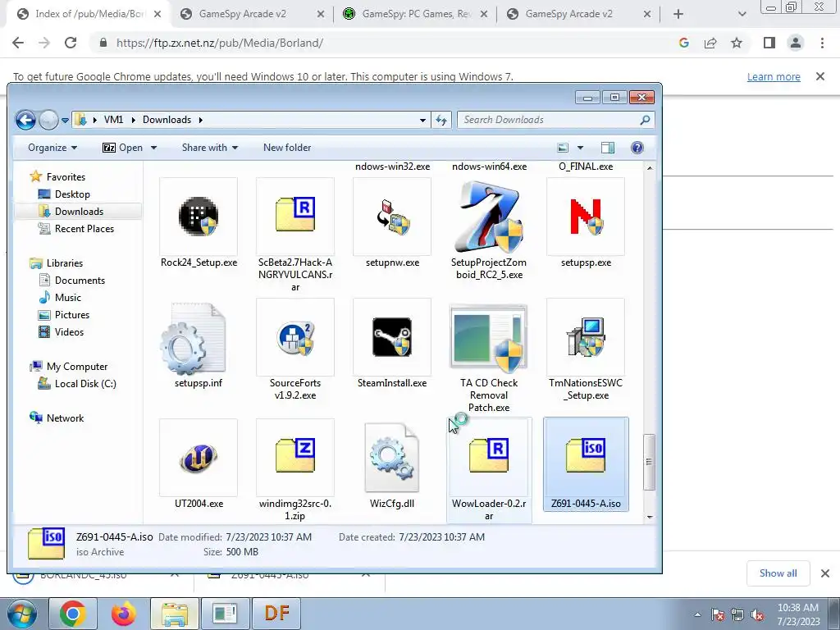The height and width of the screenshot is (630, 840).
Task: Switch to Index of /pub/Media/Borland tab
Action: click(x=89, y=14)
